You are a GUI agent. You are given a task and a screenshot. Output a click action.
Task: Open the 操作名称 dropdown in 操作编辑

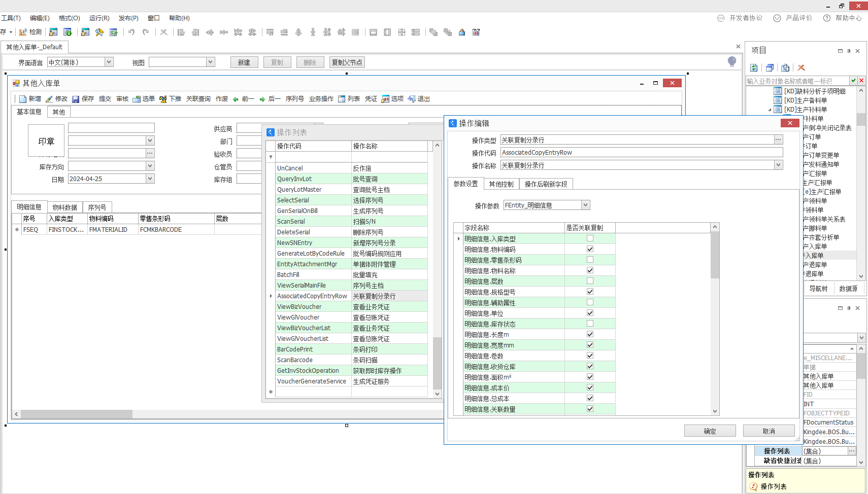point(778,165)
